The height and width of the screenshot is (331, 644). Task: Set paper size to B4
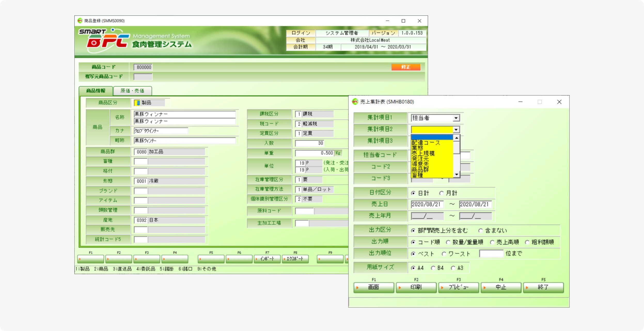[x=433, y=268]
